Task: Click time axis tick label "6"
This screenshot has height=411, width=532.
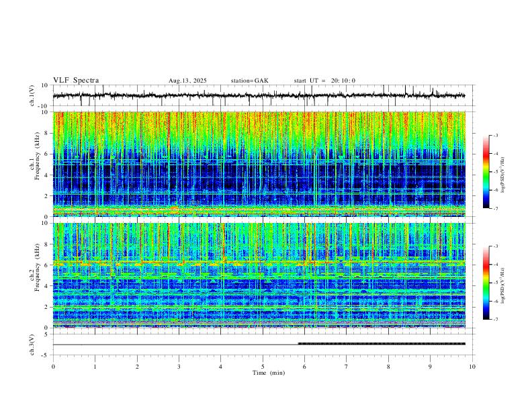Action: coord(304,367)
